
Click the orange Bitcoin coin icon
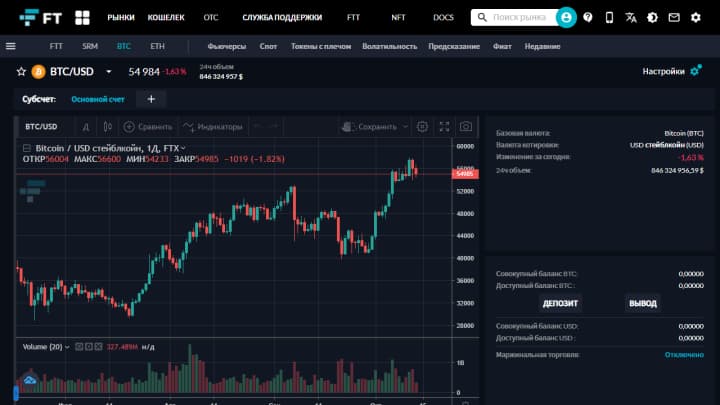[39, 72]
